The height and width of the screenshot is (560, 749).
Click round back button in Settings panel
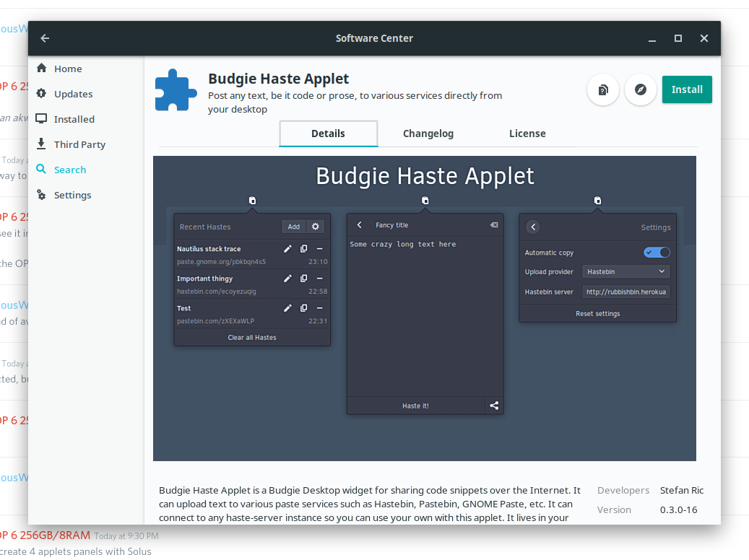[x=533, y=227]
